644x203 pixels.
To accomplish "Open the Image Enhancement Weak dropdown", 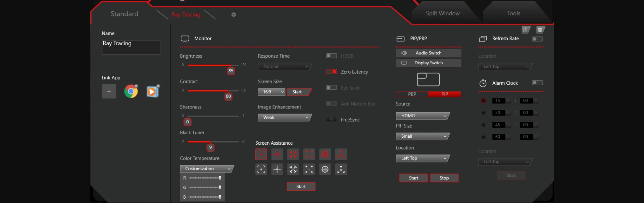I will click(x=285, y=118).
